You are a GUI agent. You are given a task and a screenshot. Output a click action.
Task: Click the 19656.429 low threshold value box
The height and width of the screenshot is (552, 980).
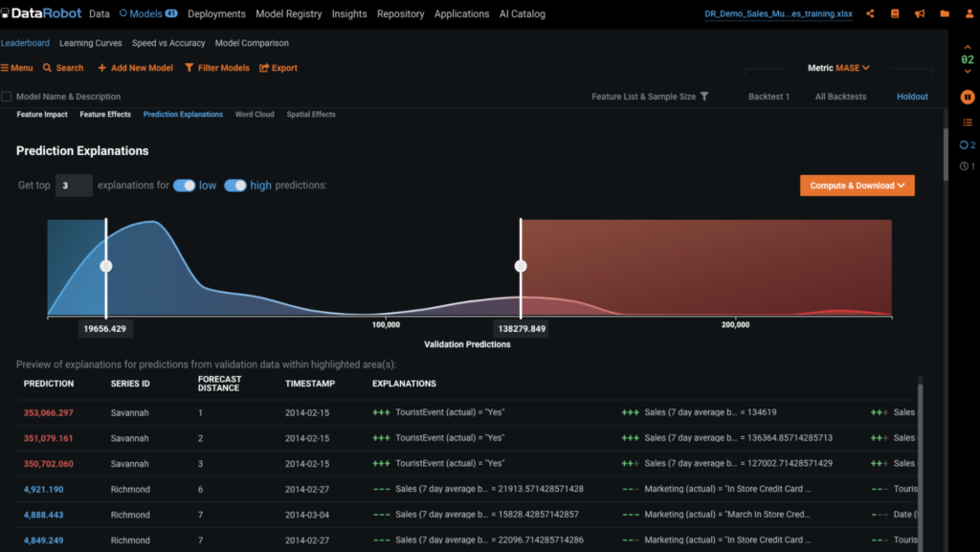pos(105,328)
